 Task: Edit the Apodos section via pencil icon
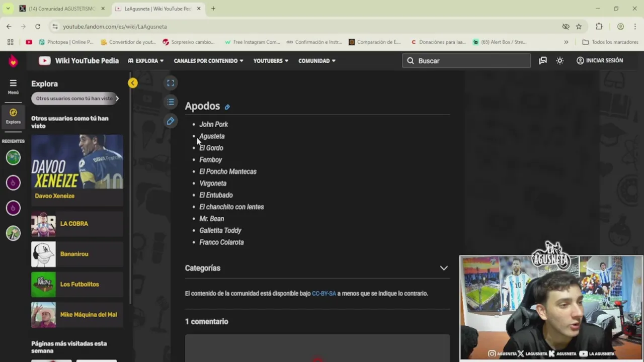pos(227,107)
